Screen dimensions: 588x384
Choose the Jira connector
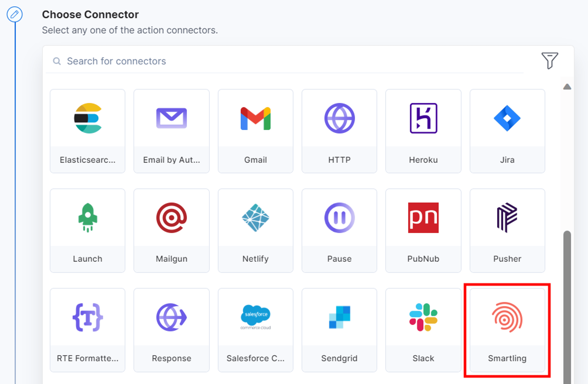click(x=507, y=131)
